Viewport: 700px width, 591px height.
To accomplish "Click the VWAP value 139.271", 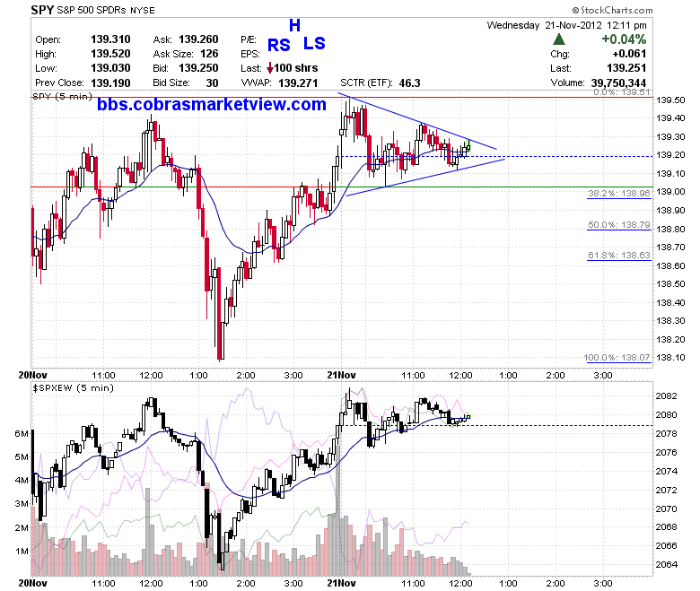I will 298,83.
